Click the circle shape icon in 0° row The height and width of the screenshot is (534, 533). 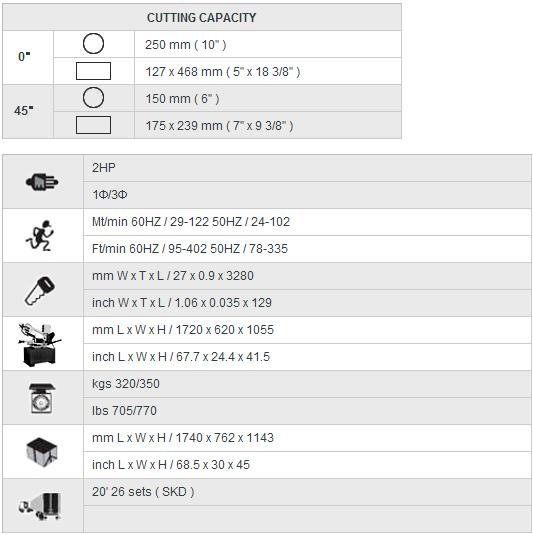93,44
